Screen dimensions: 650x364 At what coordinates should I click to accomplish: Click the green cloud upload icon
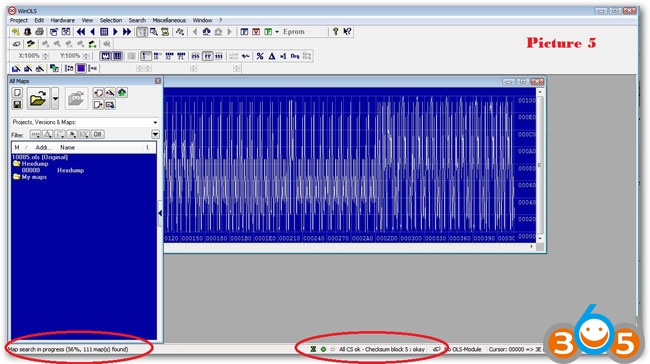(x=122, y=92)
